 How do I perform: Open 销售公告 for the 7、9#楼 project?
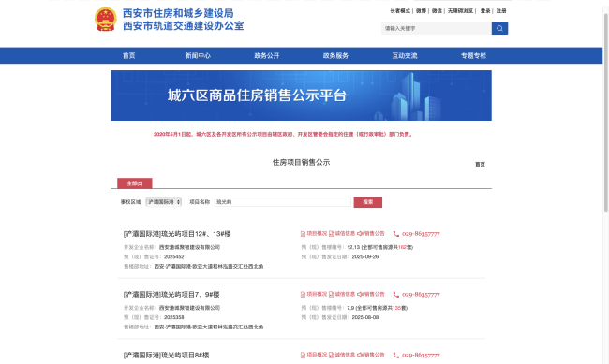point(371,294)
